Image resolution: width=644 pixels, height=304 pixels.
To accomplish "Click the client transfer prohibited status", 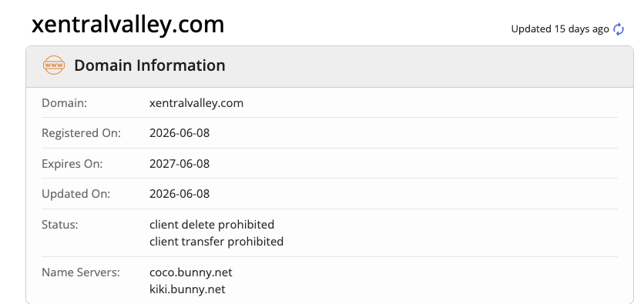I will (x=216, y=241).
